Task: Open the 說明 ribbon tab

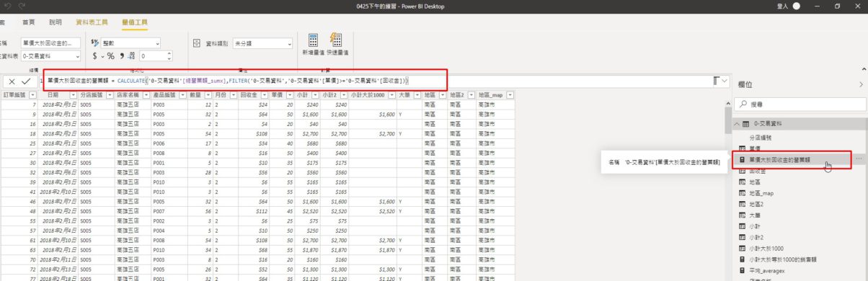Action: pyautogui.click(x=56, y=22)
